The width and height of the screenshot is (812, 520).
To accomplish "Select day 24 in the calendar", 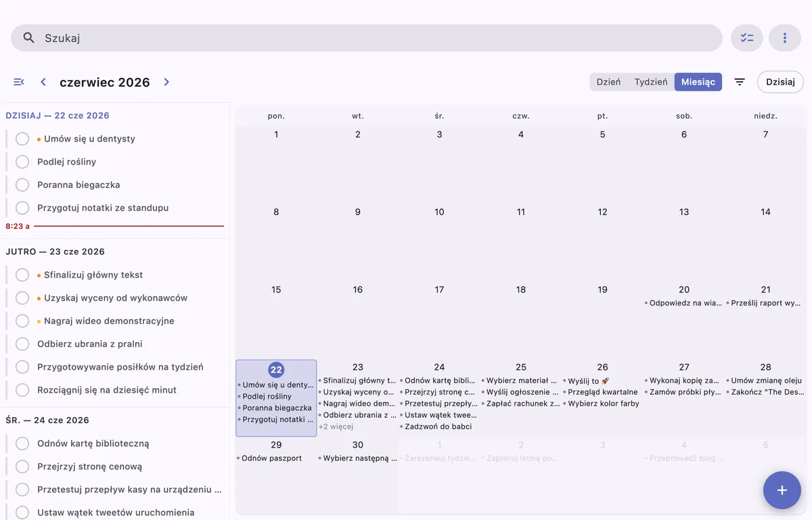I will coord(439,367).
